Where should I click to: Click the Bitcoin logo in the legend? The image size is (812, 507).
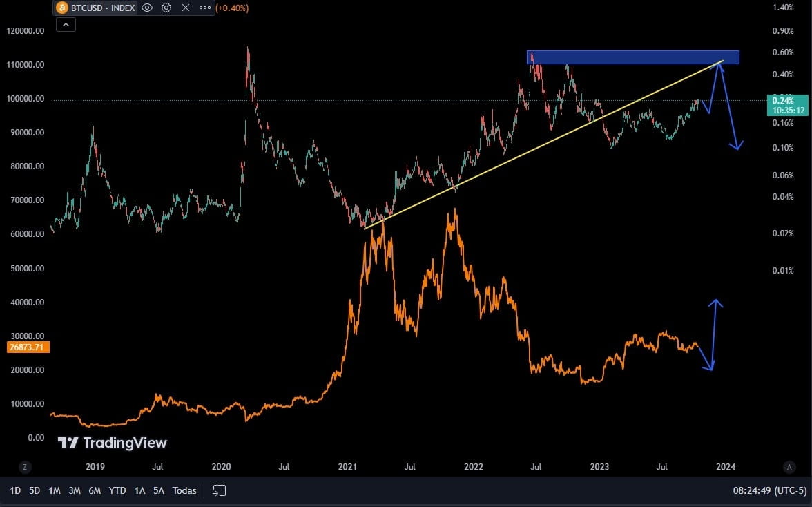point(62,8)
